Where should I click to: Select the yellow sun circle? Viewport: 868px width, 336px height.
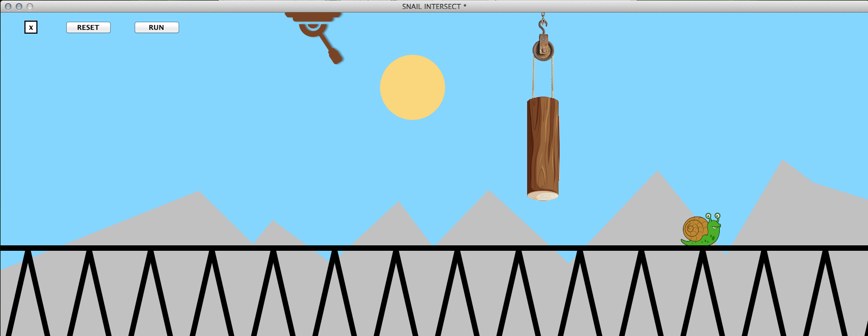tap(413, 87)
